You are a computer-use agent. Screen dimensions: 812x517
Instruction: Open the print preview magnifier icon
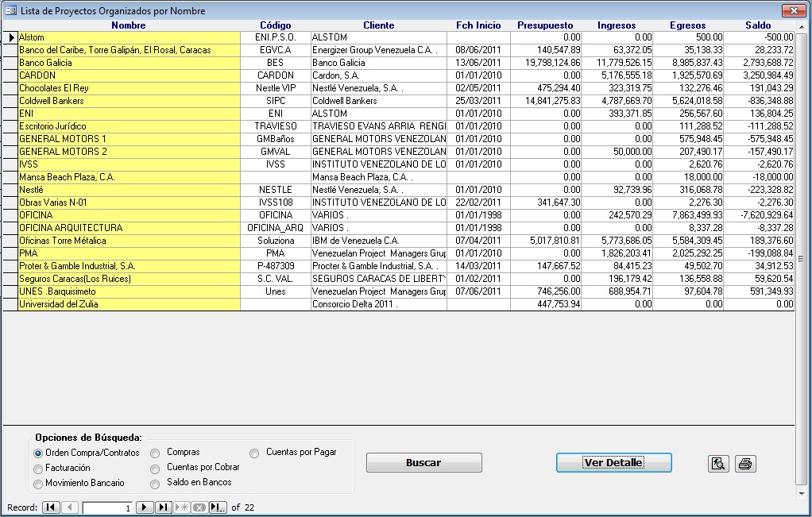pos(718,463)
